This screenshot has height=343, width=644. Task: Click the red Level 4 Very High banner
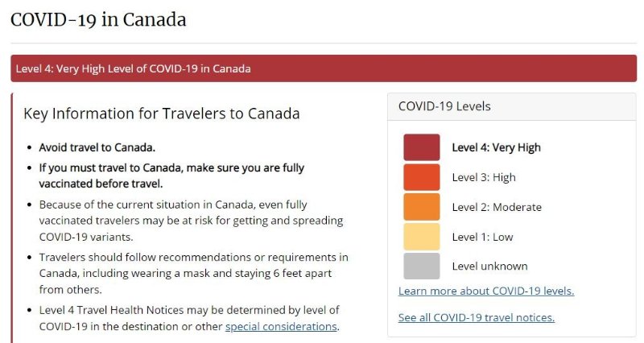coord(324,68)
